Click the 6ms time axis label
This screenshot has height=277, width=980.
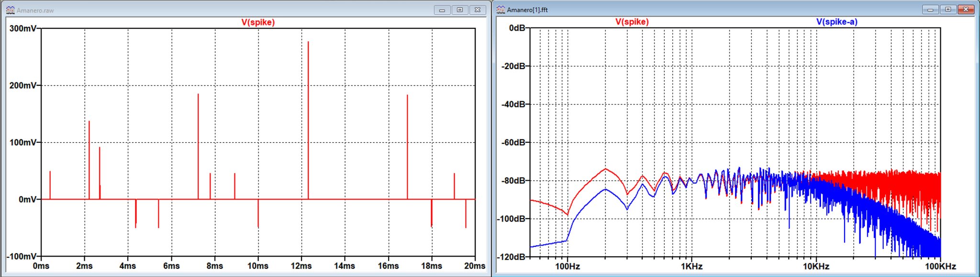click(171, 266)
